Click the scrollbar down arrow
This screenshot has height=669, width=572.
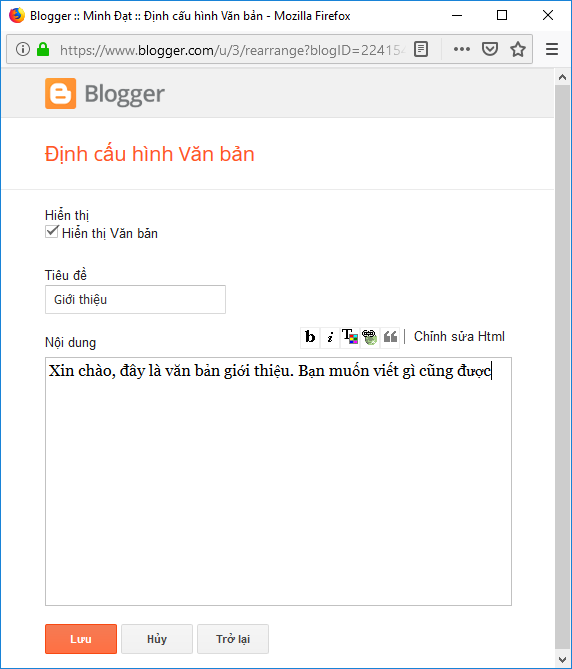pyautogui.click(x=562, y=660)
